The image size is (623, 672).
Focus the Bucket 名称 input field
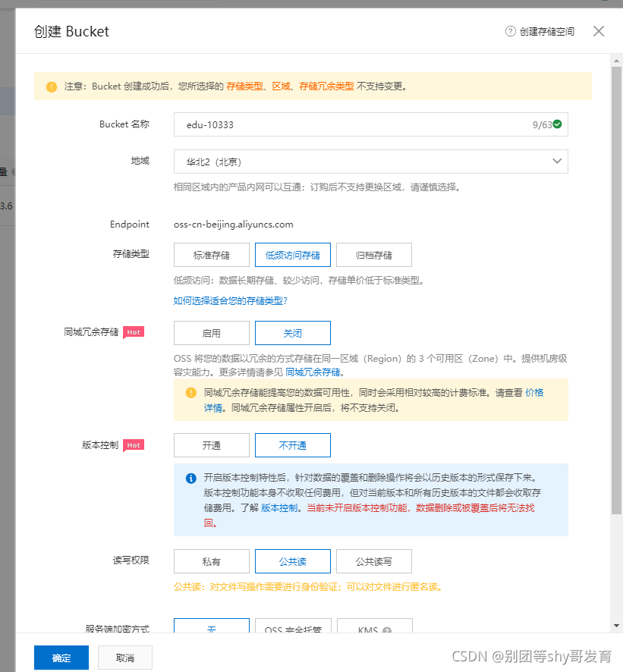(x=371, y=124)
